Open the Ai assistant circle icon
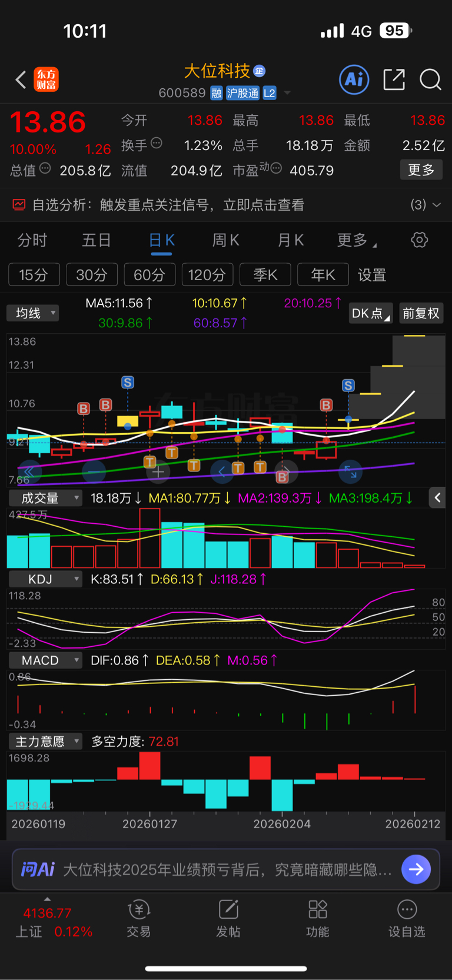The height and width of the screenshot is (980, 452). [x=354, y=79]
